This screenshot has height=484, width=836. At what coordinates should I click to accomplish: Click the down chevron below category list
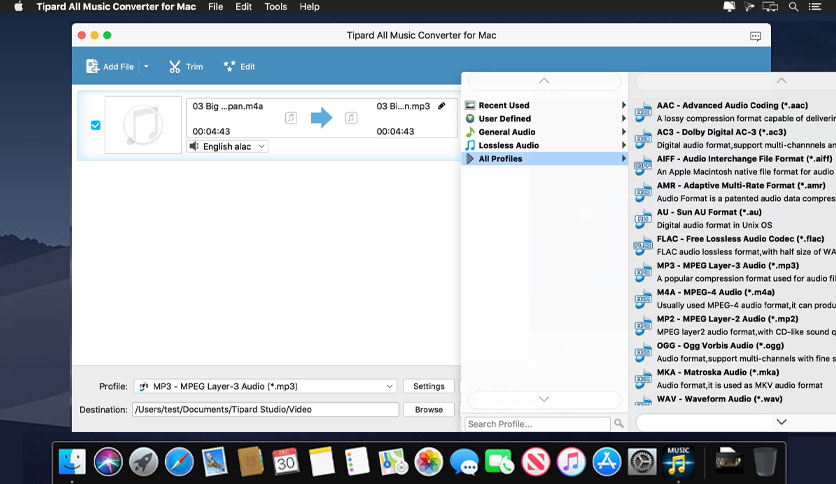point(544,399)
